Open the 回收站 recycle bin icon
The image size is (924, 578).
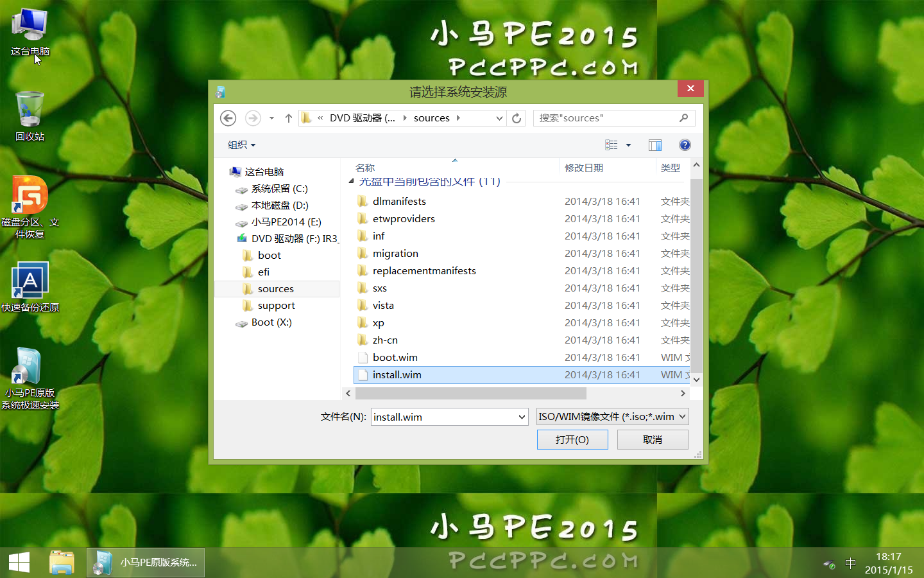(x=30, y=116)
